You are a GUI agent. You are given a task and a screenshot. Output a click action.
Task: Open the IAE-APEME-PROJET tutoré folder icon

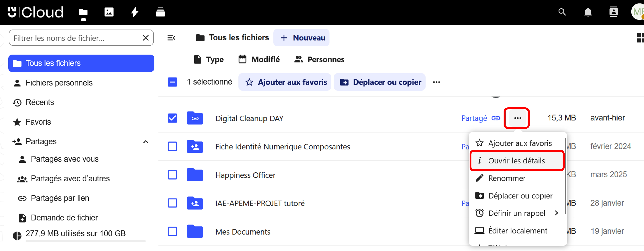point(195,203)
